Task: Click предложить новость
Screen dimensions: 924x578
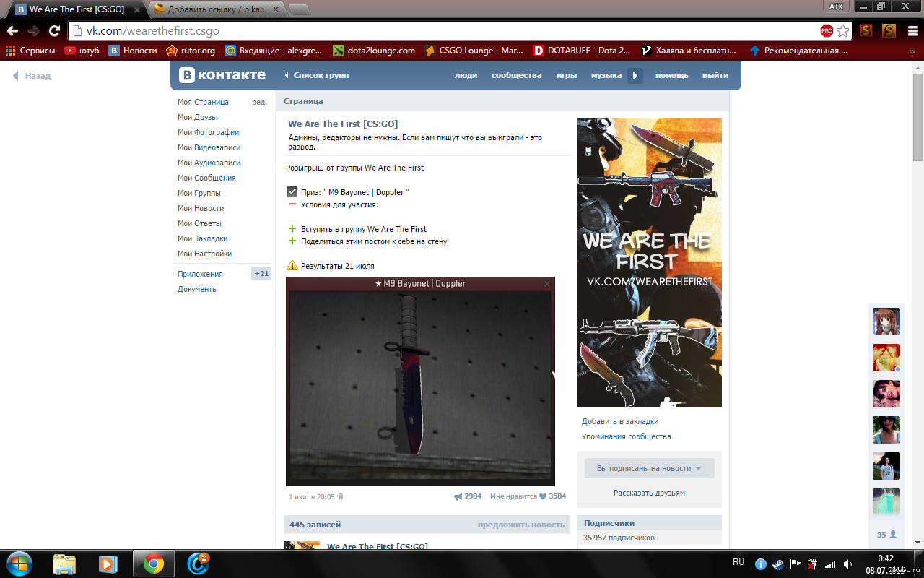Action: [521, 525]
